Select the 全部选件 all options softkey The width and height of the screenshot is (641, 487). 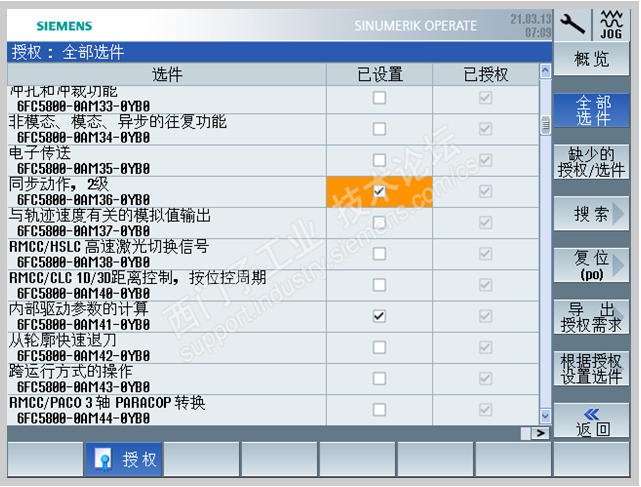pos(591,110)
